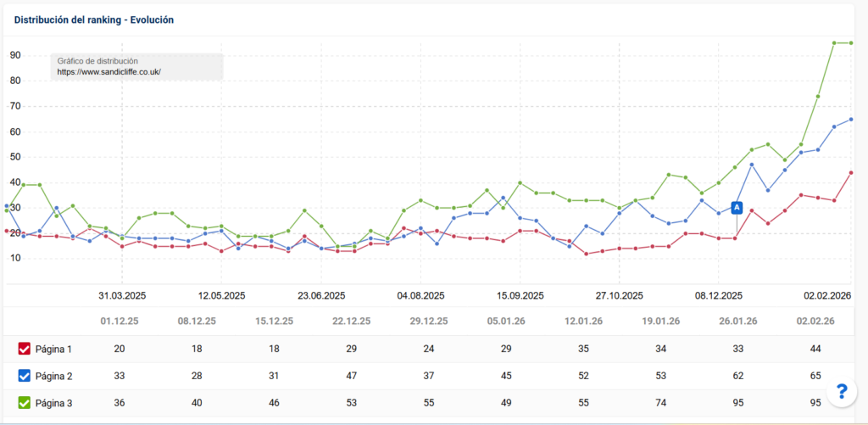This screenshot has height=425, width=868.
Task: Click the Página 2 value 62 cell
Action: click(737, 376)
